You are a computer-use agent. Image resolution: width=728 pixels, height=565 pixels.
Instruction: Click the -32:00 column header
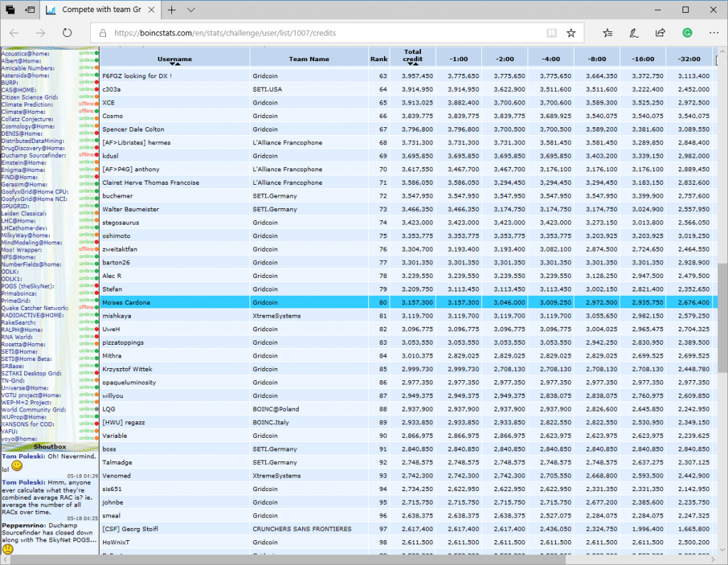689,59
